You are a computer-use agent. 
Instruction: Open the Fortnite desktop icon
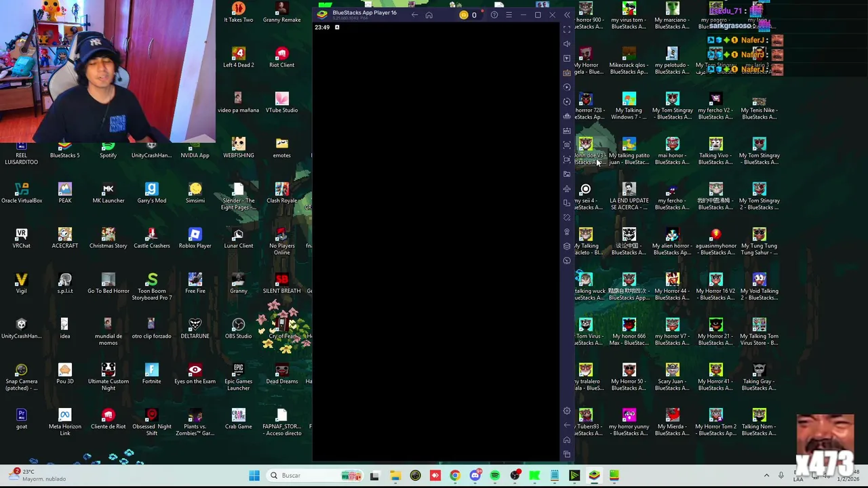point(151,373)
